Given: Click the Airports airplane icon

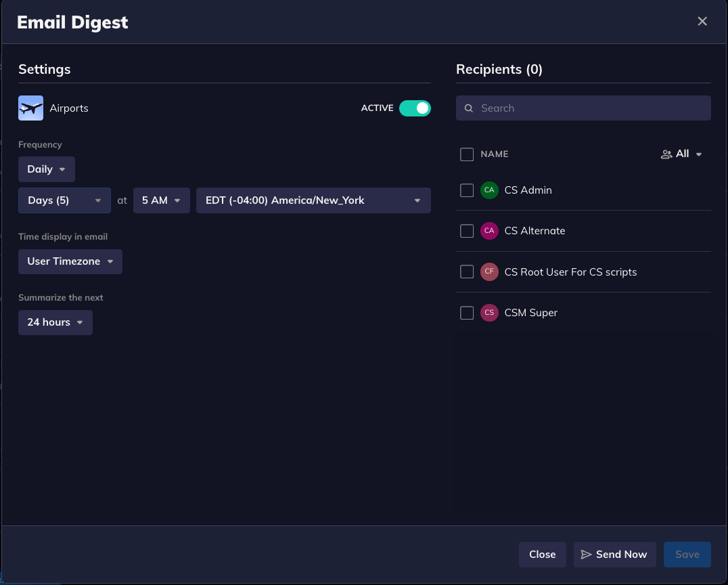Looking at the screenshot, I should click(30, 108).
